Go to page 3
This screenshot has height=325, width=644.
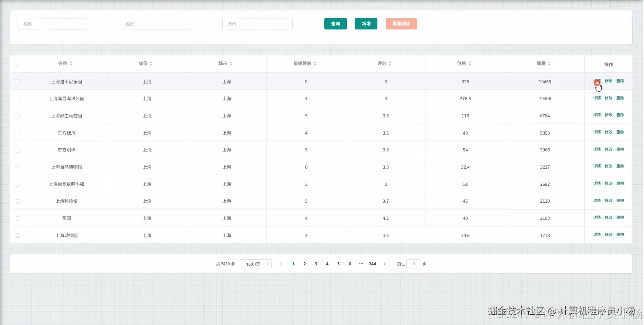(x=316, y=264)
